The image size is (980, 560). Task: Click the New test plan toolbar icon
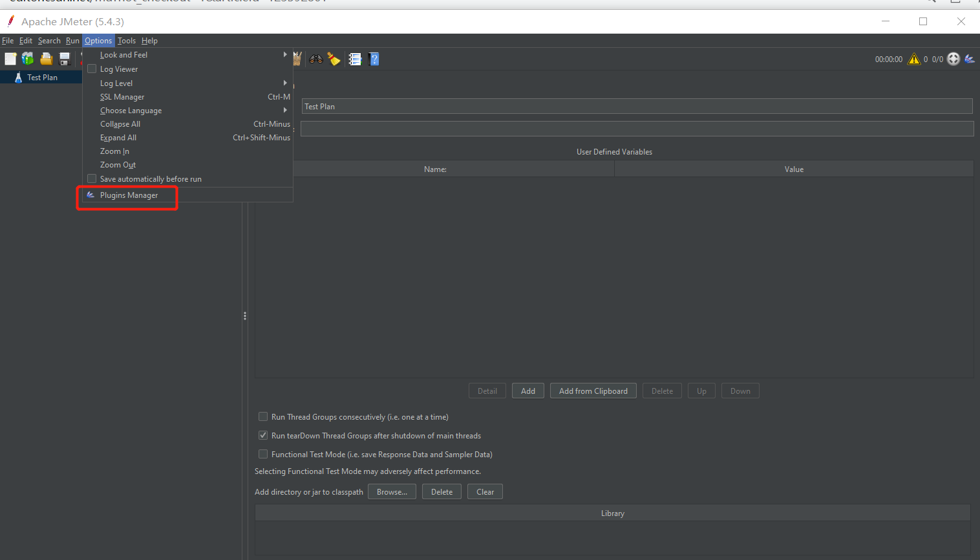10,59
